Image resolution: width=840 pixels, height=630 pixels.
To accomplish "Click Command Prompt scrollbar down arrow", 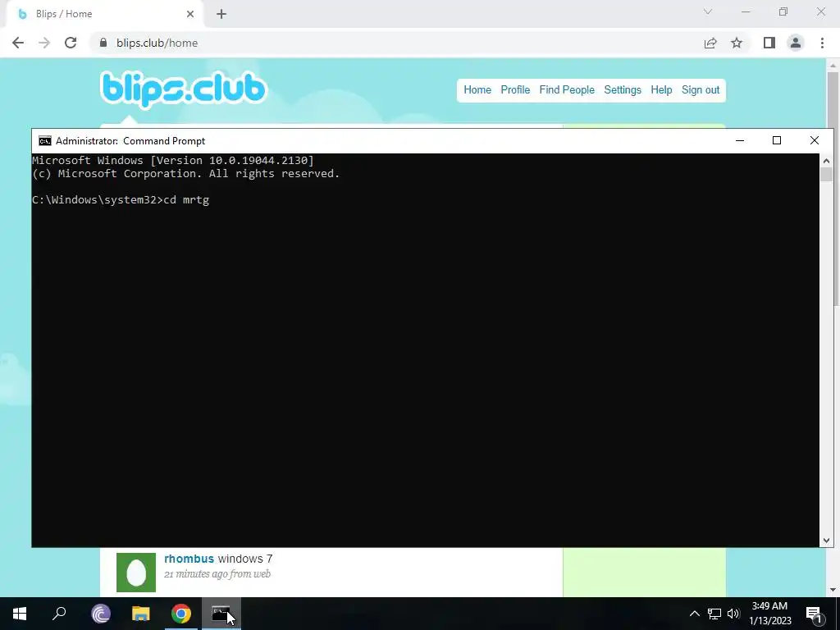I will pos(826,541).
